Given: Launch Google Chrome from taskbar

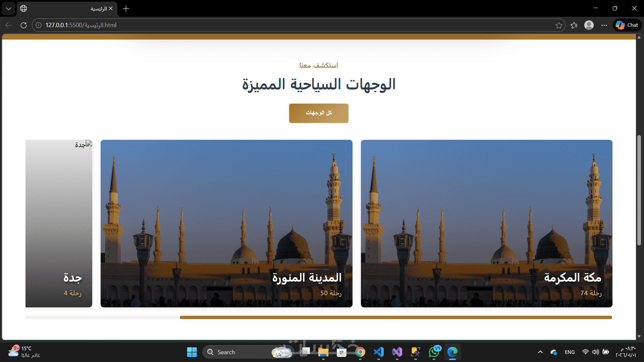Looking at the screenshot, I should pos(360,352).
